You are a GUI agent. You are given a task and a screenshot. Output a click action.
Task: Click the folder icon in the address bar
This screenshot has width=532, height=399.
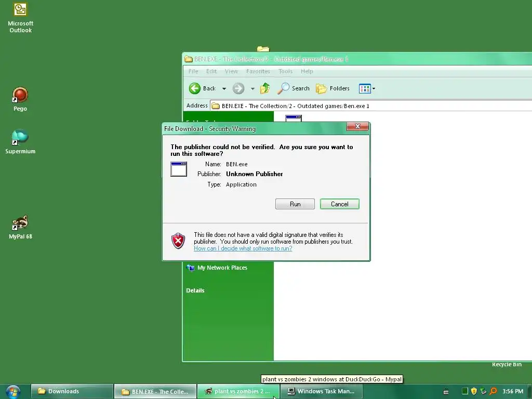pos(216,106)
